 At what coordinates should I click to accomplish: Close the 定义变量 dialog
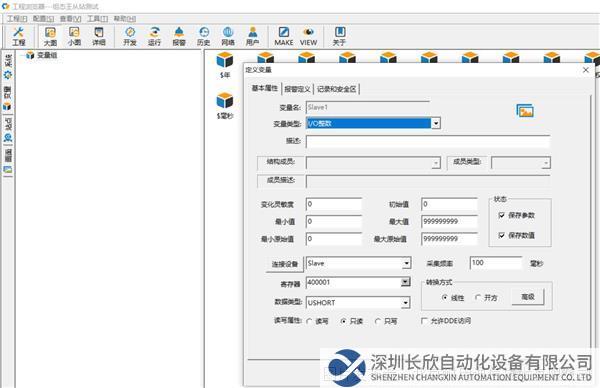585,70
